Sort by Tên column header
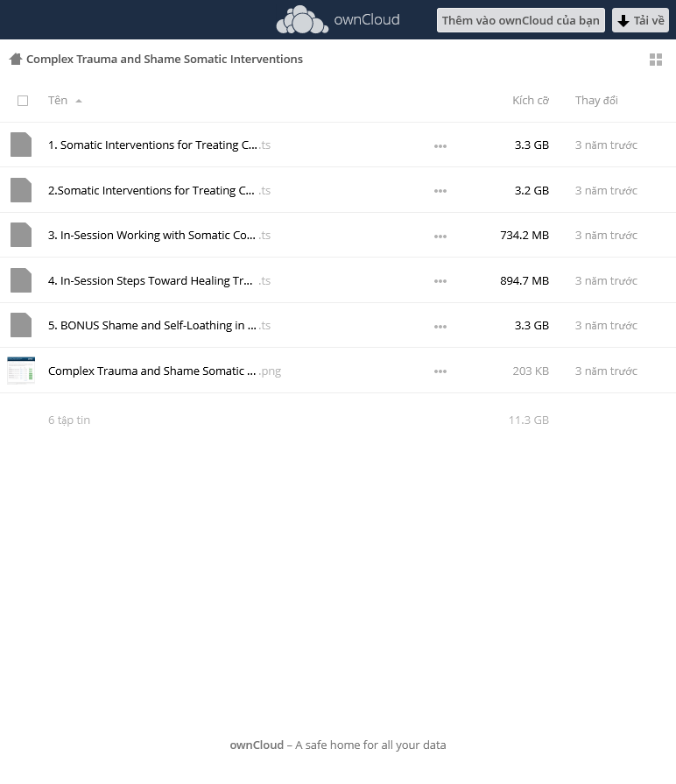This screenshot has height=784, width=676. point(58,101)
